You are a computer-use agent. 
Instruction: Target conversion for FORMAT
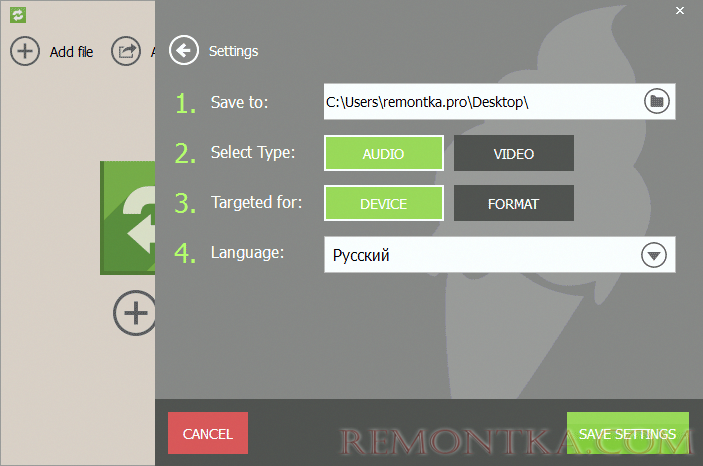coord(514,203)
